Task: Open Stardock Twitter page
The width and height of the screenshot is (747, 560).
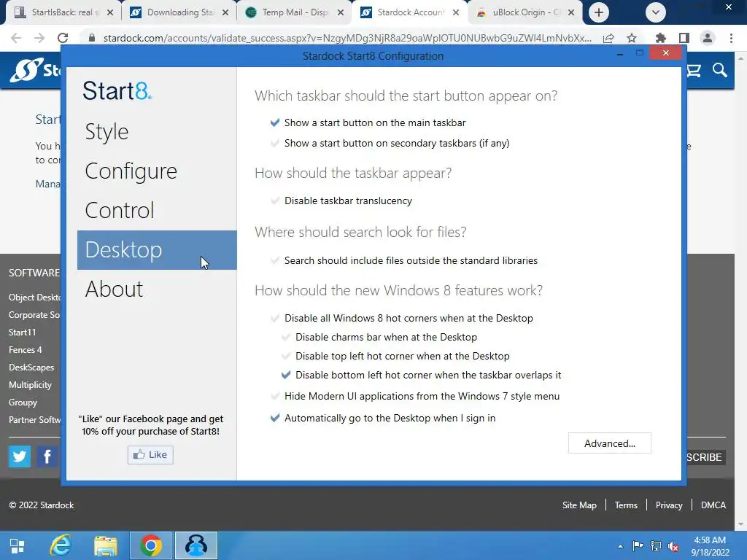Action: (x=20, y=456)
